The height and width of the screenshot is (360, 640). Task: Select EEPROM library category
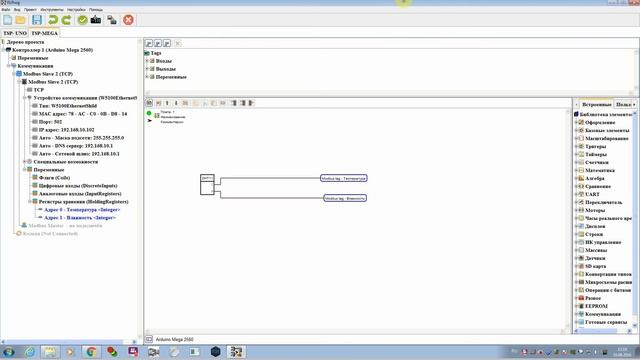(596, 306)
